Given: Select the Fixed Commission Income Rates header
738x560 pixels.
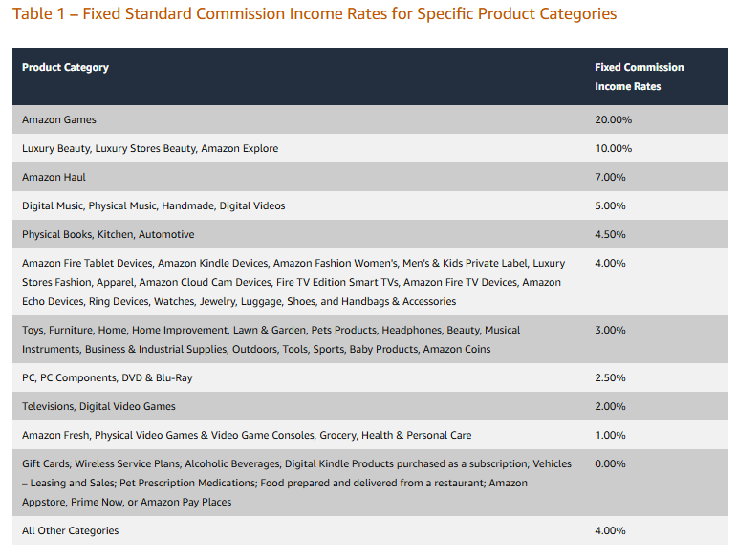Looking at the screenshot, I should click(640, 76).
